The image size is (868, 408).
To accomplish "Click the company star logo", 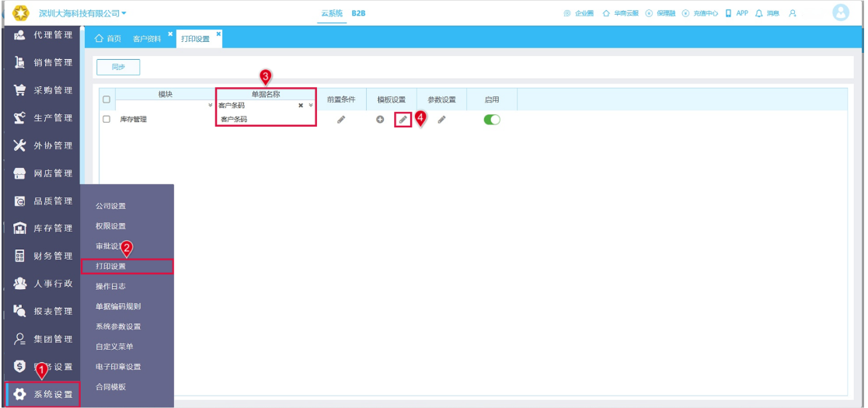I will [20, 12].
